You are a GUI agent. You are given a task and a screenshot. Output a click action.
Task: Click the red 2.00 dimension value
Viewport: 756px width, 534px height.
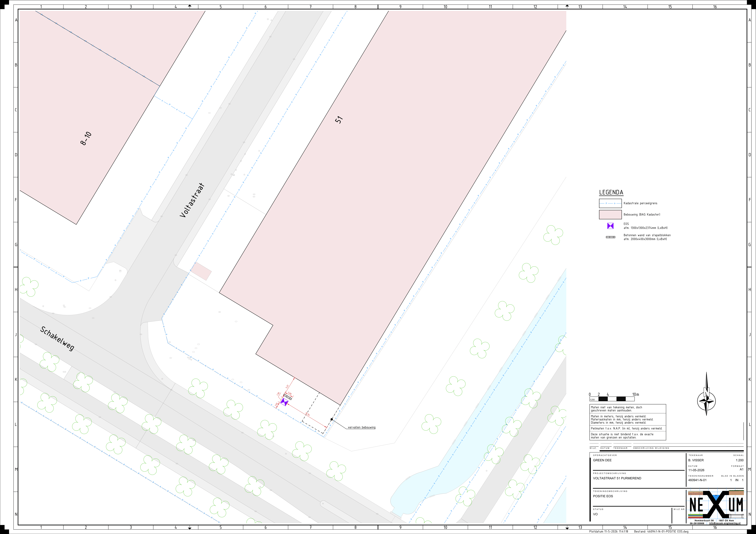pos(289,393)
